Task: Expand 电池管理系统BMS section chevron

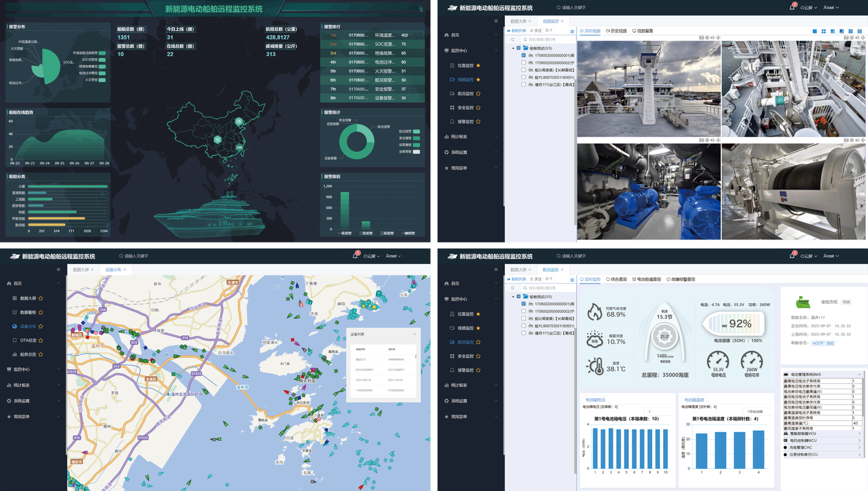Action: 859,374
